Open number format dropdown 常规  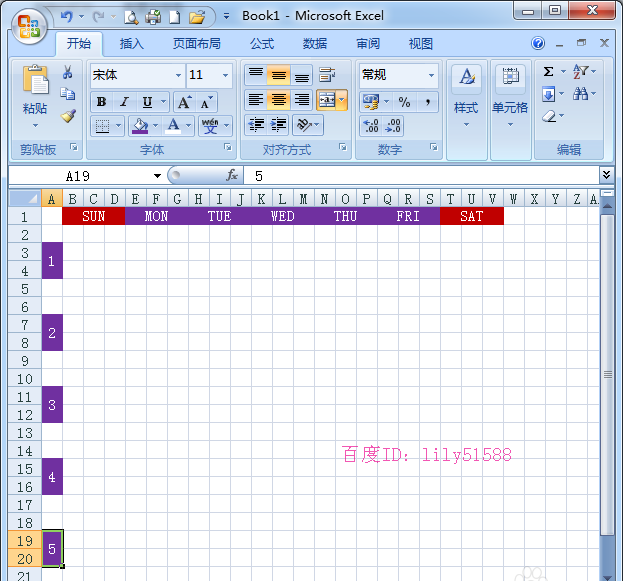click(431, 75)
